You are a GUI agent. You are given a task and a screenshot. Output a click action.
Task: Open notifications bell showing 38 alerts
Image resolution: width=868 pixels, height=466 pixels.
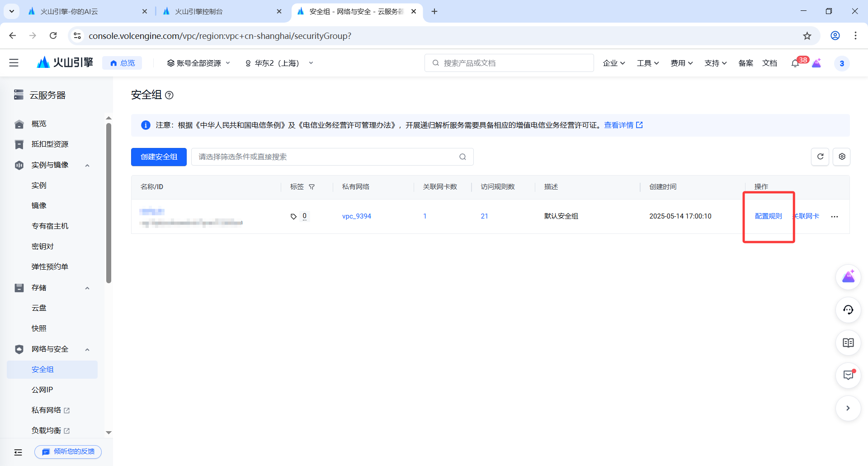795,63
